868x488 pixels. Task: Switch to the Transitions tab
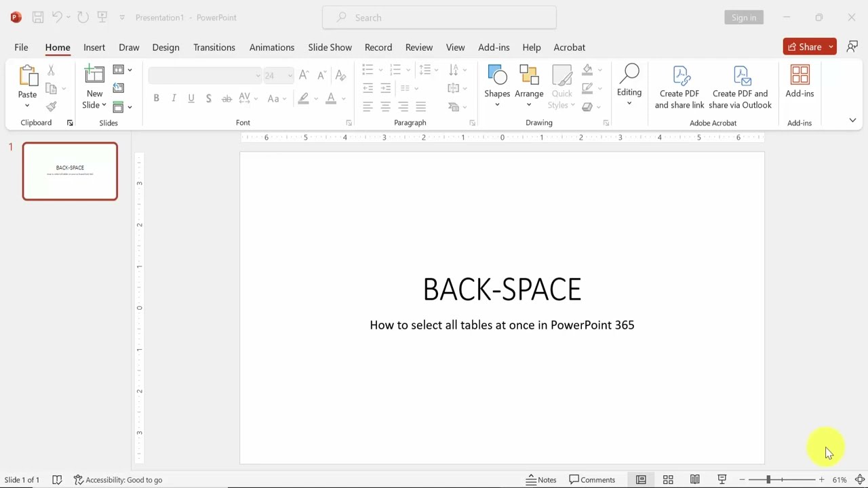[214, 47]
